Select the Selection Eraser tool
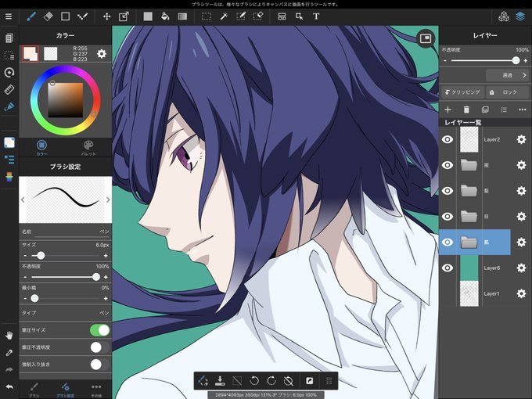Screen dimensions: 532x399 [x=258, y=16]
